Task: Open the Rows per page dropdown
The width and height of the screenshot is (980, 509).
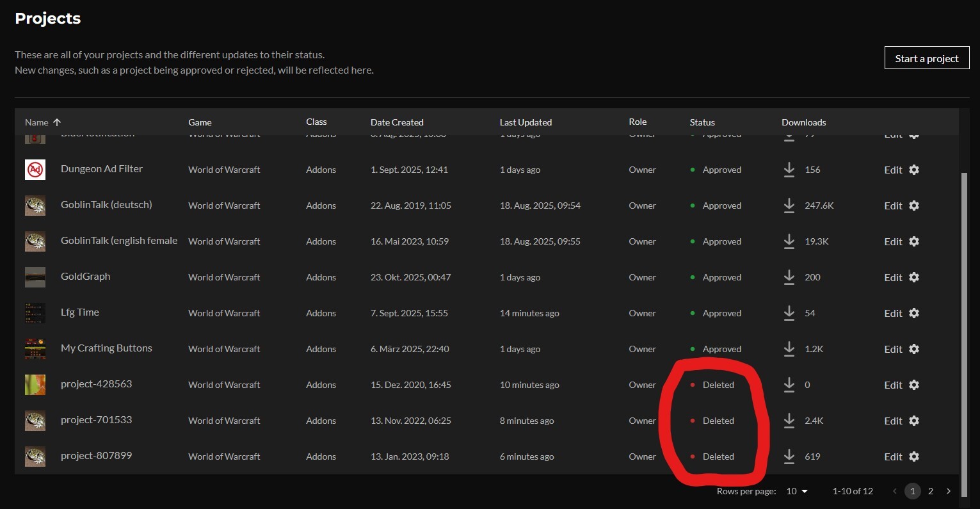Action: (x=797, y=491)
